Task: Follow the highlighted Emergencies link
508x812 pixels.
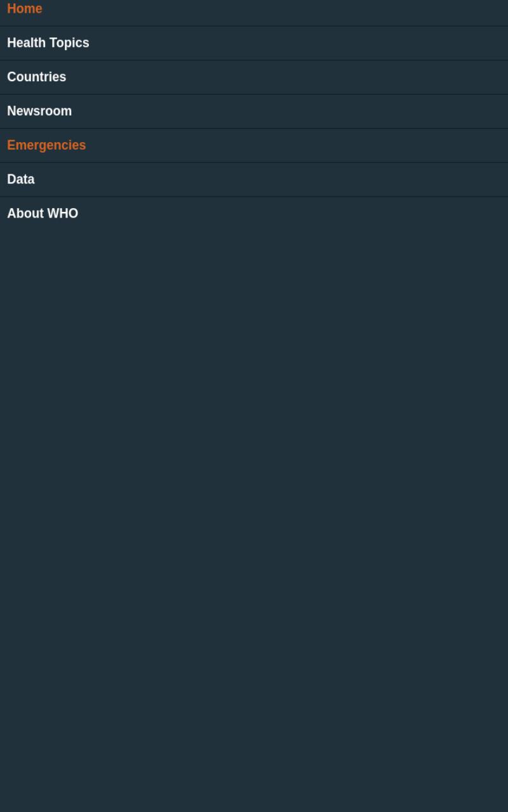Action: pyautogui.click(x=46, y=145)
